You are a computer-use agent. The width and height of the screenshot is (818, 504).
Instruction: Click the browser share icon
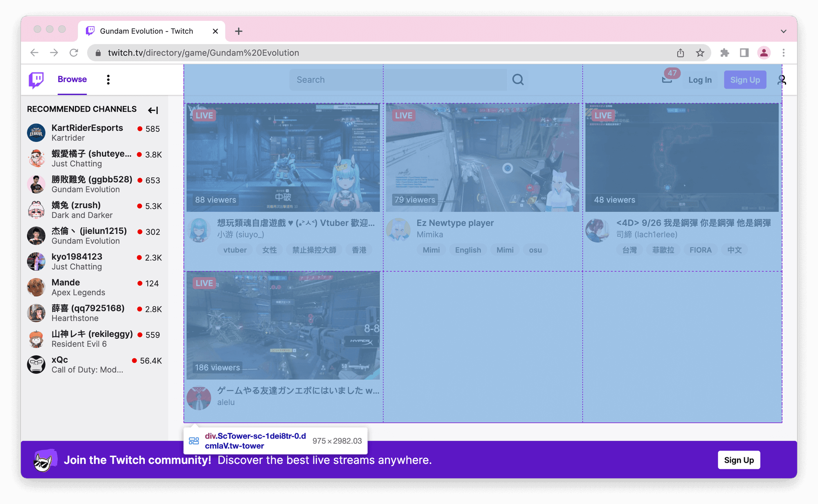[680, 53]
